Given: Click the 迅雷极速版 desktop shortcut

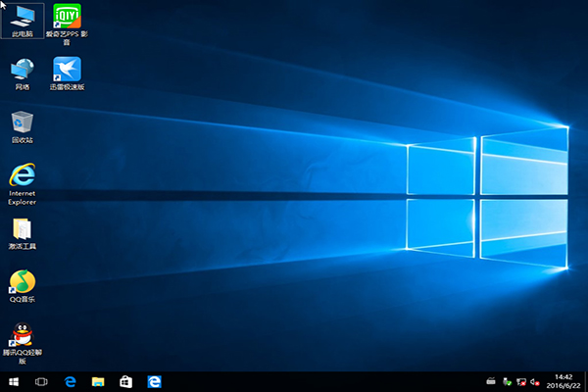Looking at the screenshot, I should 67,71.
